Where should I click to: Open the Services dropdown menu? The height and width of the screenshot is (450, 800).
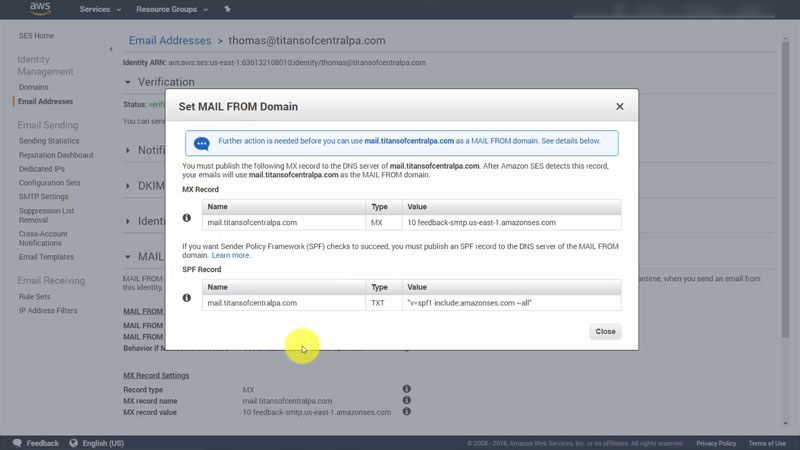pyautogui.click(x=99, y=9)
